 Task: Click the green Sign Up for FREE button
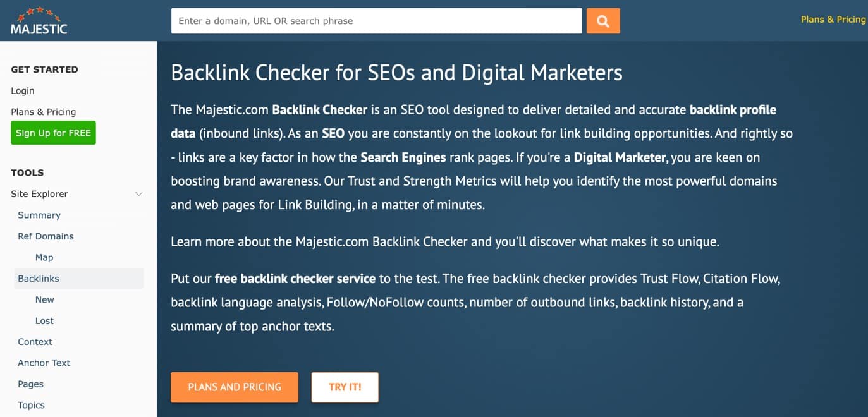[53, 133]
